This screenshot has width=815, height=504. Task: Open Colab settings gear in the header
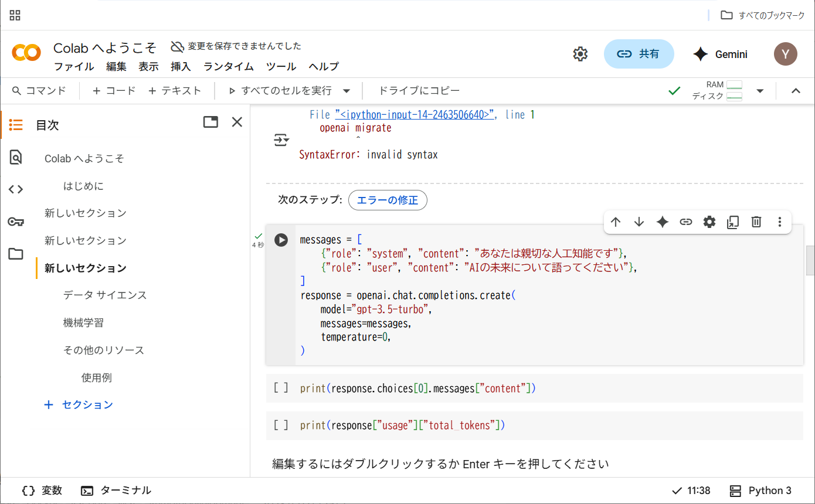580,54
